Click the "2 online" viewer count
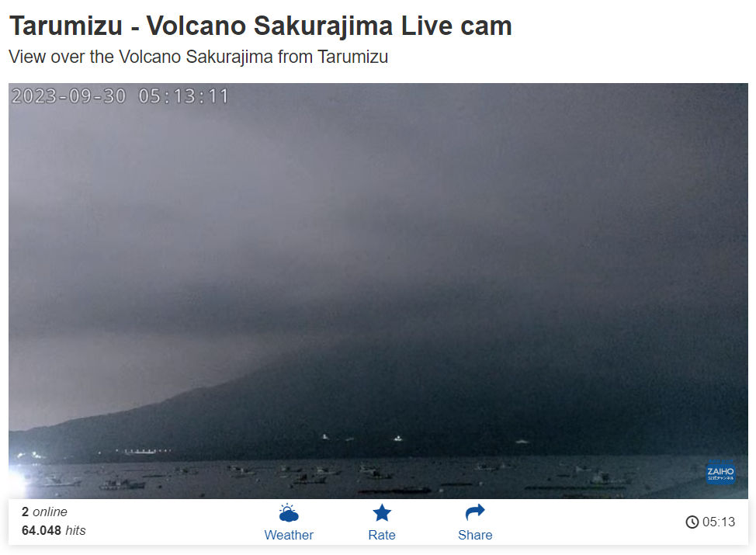 point(44,512)
